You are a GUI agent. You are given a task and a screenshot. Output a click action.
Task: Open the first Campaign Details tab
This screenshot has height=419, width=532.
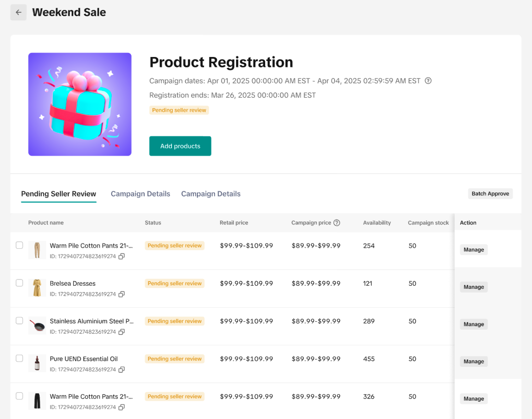coord(140,194)
